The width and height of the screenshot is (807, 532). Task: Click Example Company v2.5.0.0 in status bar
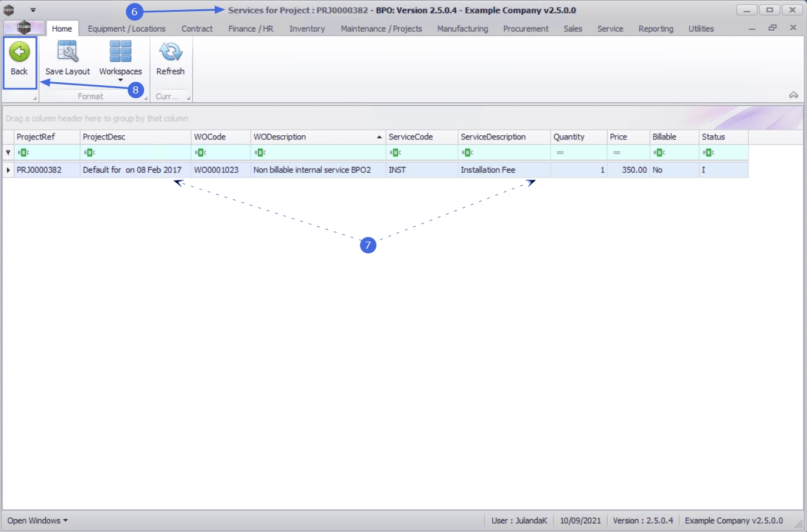point(734,521)
